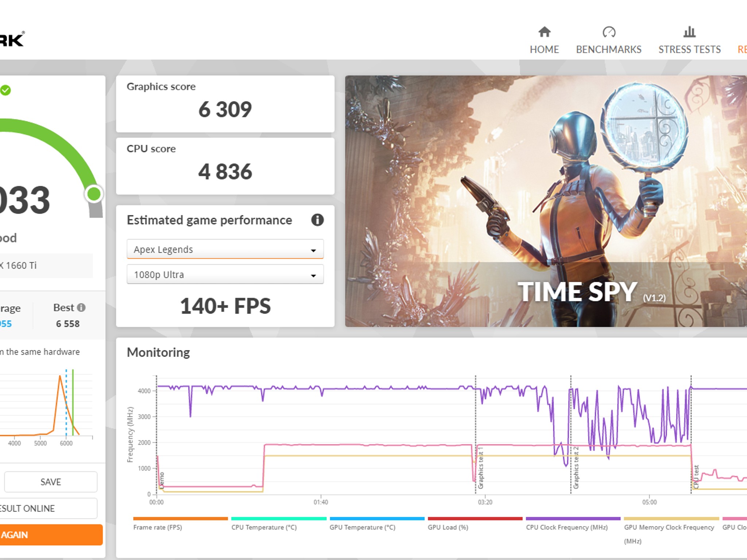Click the SAVE button
The image size is (747, 560).
[x=51, y=482]
